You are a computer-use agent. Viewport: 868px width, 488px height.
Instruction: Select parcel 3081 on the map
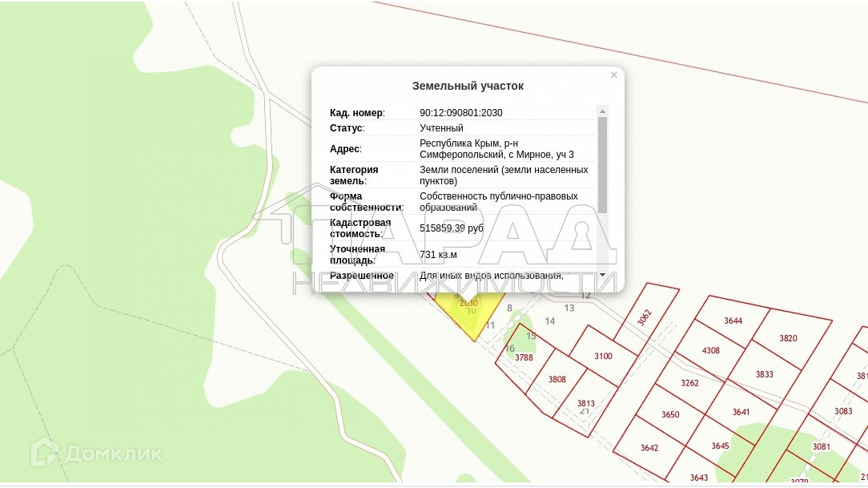(821, 446)
